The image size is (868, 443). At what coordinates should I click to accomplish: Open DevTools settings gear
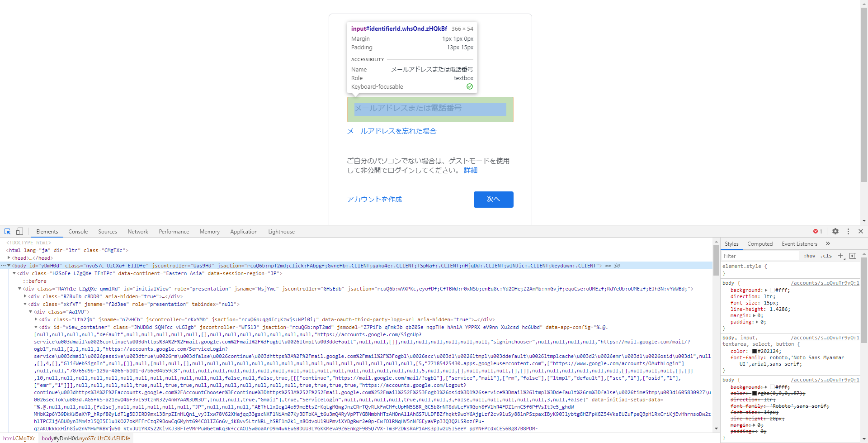(835, 231)
